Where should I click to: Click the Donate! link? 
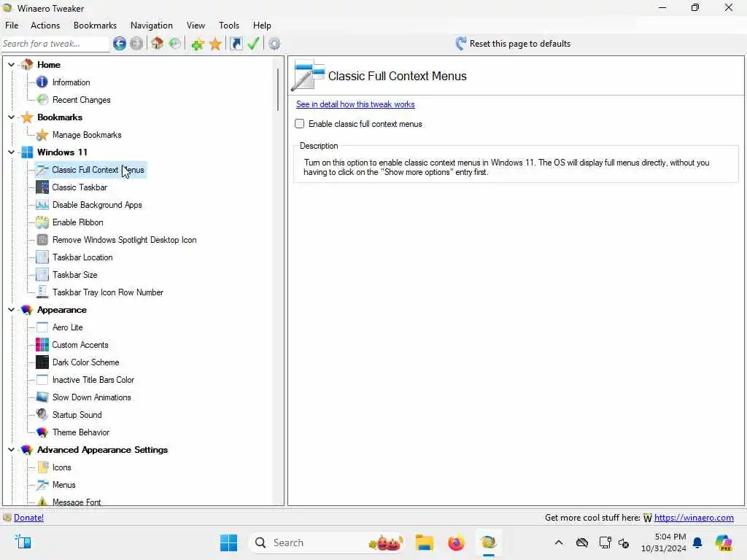click(x=28, y=518)
